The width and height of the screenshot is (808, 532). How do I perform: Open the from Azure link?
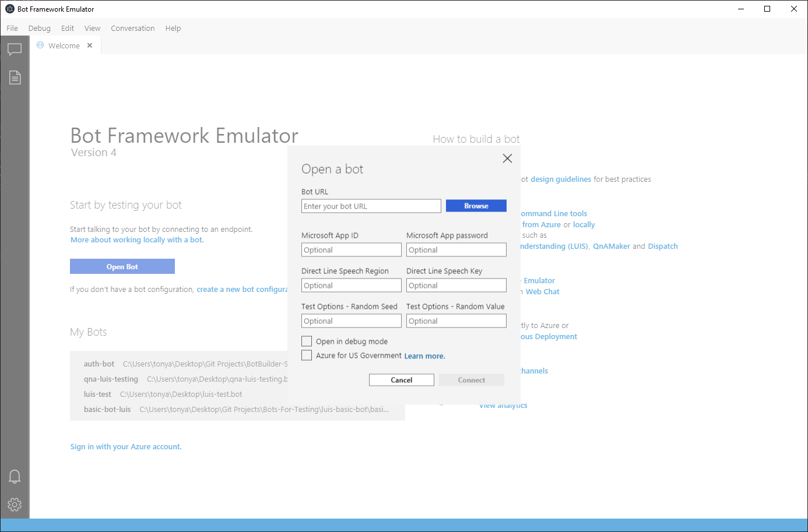[542, 224]
